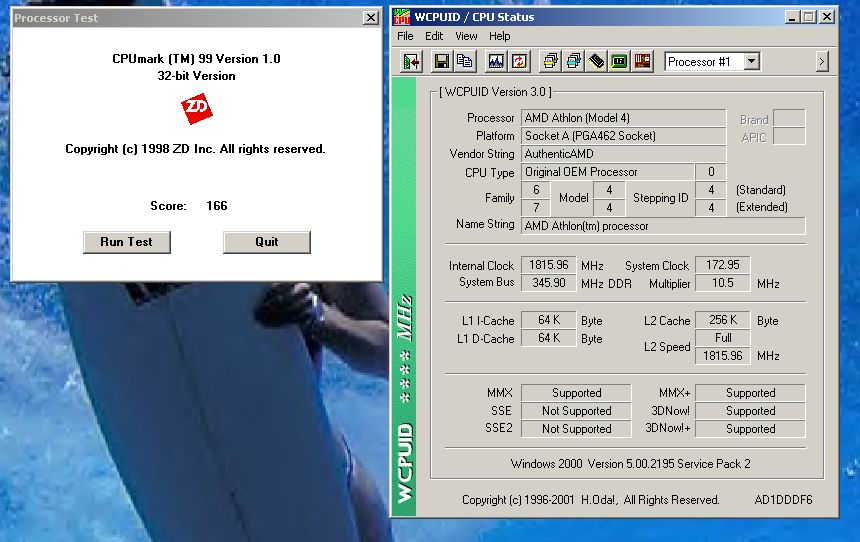This screenshot has height=542, width=860.
Task: Click the Score value 166
Action: 217,206
